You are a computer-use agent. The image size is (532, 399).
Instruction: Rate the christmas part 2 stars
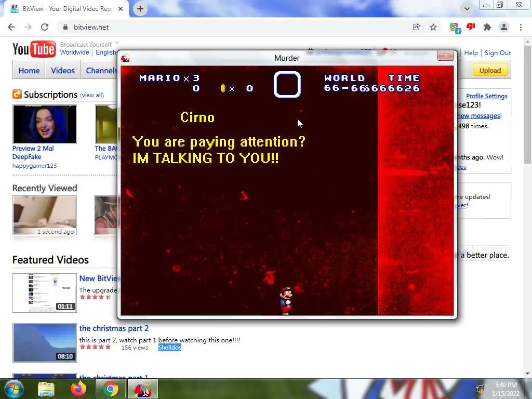[x=95, y=347]
